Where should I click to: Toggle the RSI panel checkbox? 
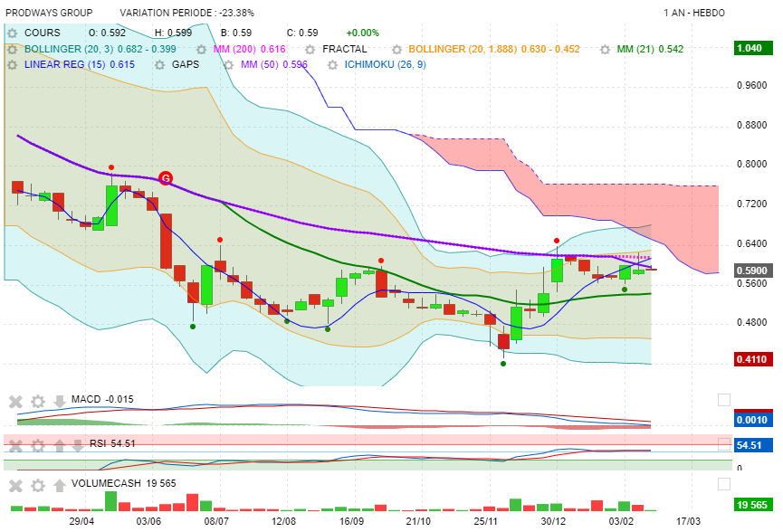tap(723, 443)
